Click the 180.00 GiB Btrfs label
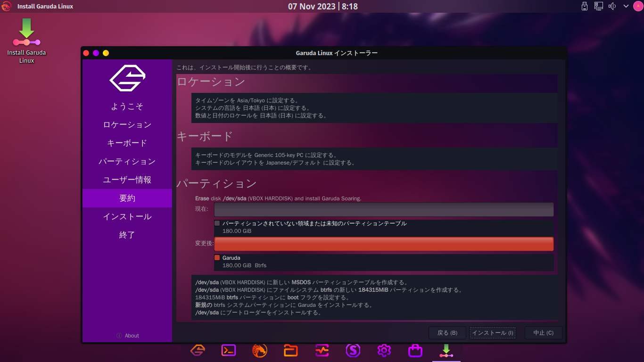This screenshot has width=644, height=362. [244, 265]
